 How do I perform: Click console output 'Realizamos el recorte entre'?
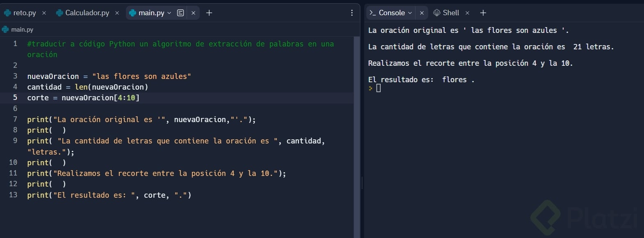pyautogui.click(x=470, y=63)
